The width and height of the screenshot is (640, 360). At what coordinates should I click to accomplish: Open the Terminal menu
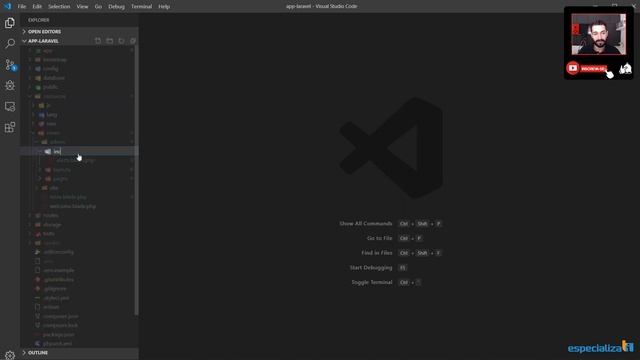coord(141,7)
